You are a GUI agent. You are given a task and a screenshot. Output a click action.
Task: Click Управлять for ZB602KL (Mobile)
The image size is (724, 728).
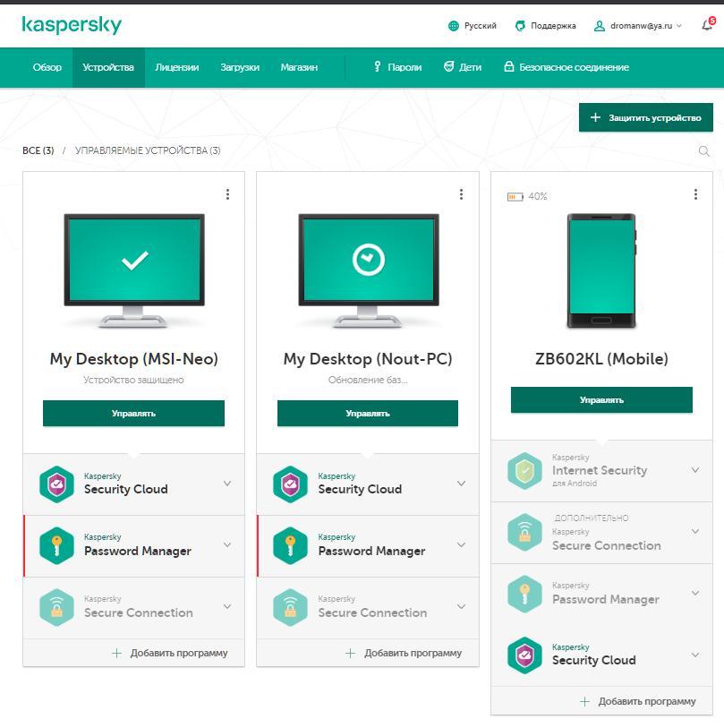[x=601, y=399]
